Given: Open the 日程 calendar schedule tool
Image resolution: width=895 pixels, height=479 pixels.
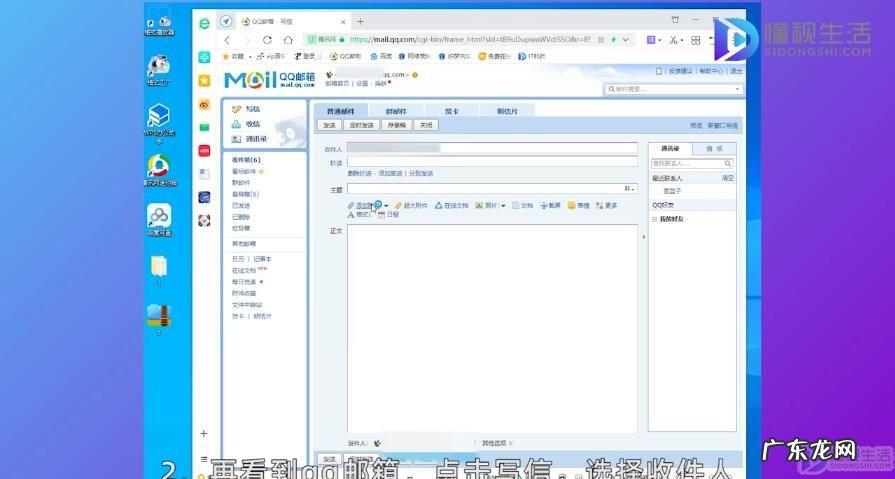Looking at the screenshot, I should (381, 215).
